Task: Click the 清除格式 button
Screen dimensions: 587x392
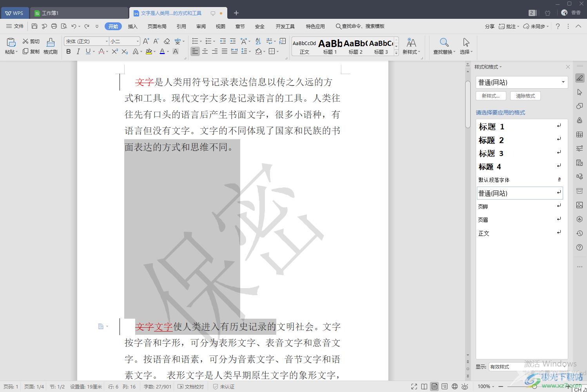Action: [525, 96]
